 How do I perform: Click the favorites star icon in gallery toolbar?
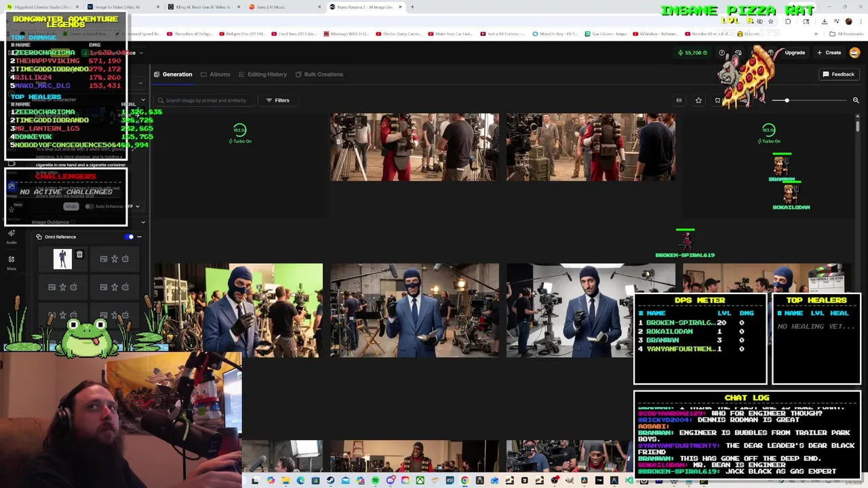pos(698,100)
